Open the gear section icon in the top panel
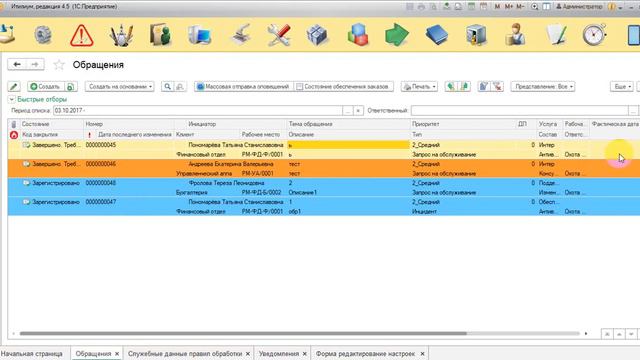The width and height of the screenshot is (640, 360). coord(42,35)
